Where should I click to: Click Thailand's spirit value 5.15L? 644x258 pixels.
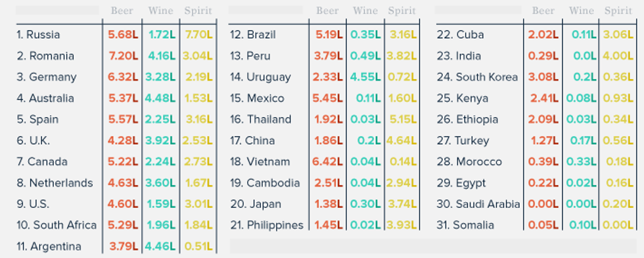click(x=402, y=119)
